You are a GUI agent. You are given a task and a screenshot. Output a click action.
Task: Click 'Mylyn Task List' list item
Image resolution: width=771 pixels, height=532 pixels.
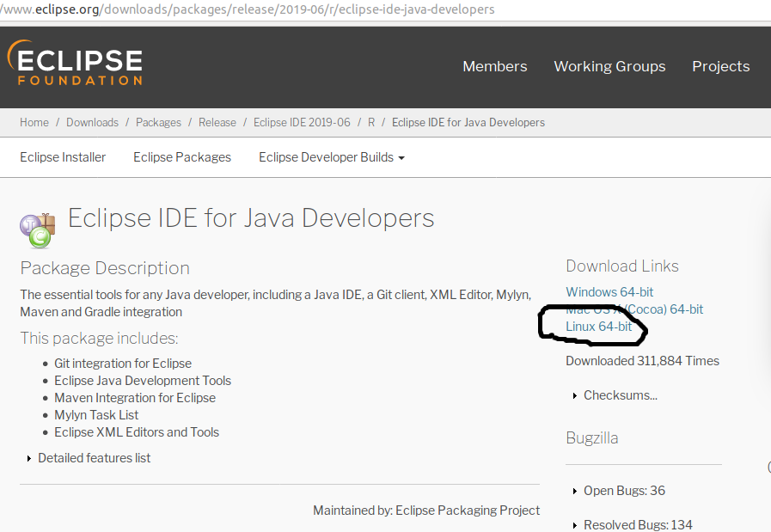click(96, 415)
